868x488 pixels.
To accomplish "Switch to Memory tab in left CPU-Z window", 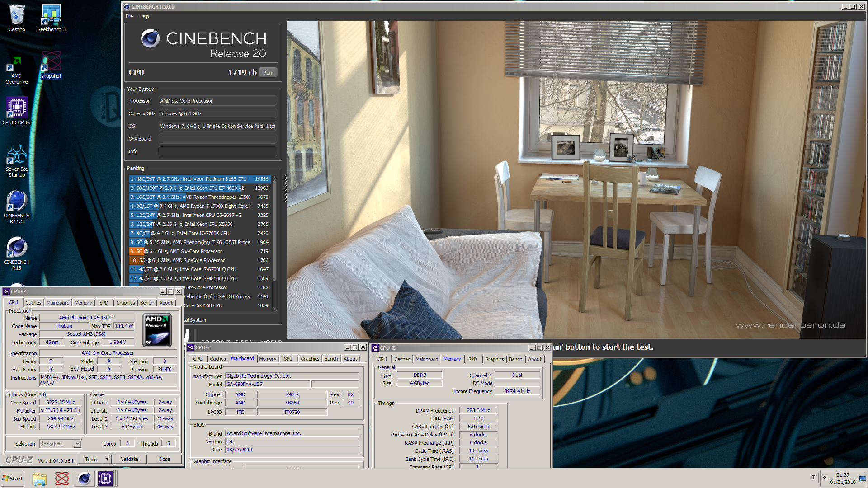I will [x=83, y=303].
